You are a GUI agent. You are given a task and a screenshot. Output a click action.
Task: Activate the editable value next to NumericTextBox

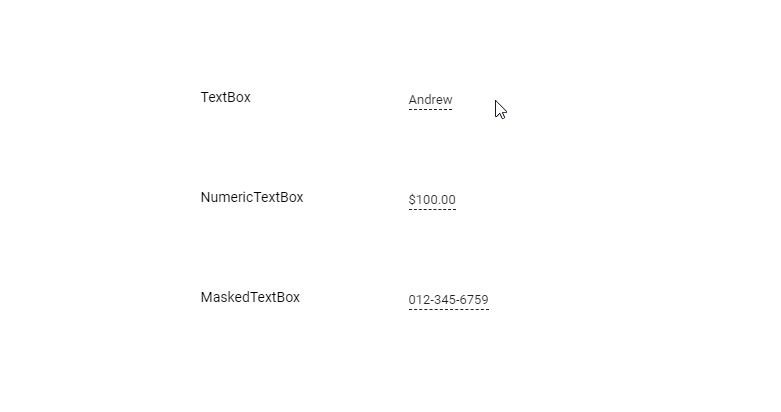432,200
